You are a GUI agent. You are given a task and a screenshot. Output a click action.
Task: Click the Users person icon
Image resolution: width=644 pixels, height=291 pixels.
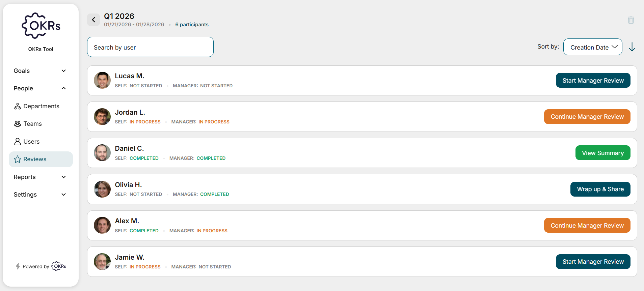(x=18, y=142)
